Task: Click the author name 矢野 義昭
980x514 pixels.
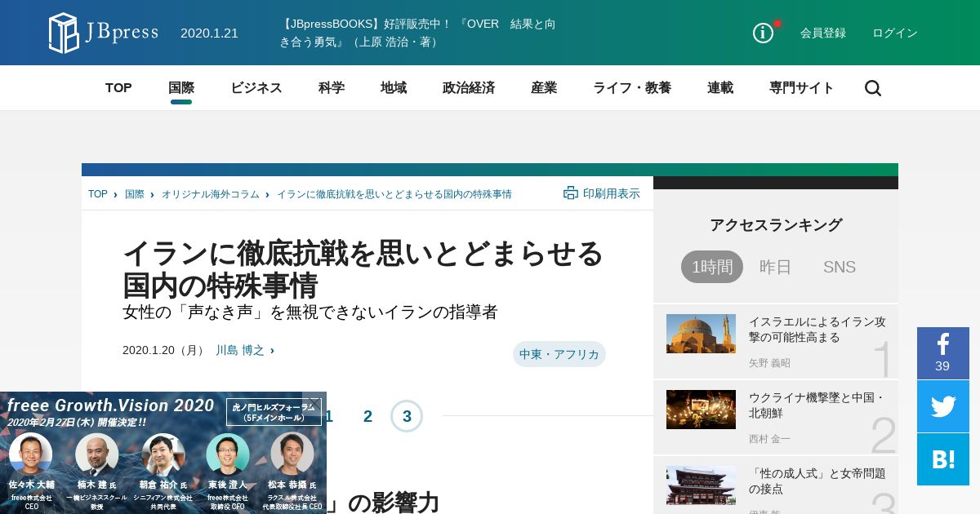Action: [769, 363]
